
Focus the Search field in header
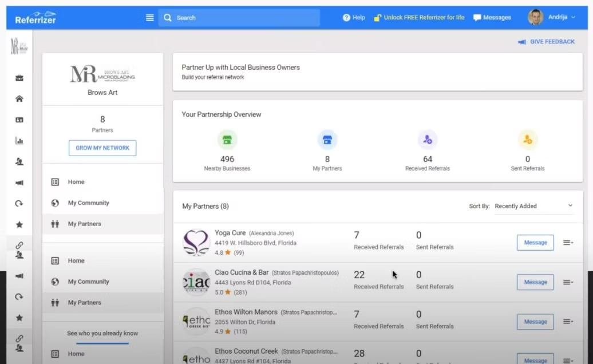click(x=239, y=18)
